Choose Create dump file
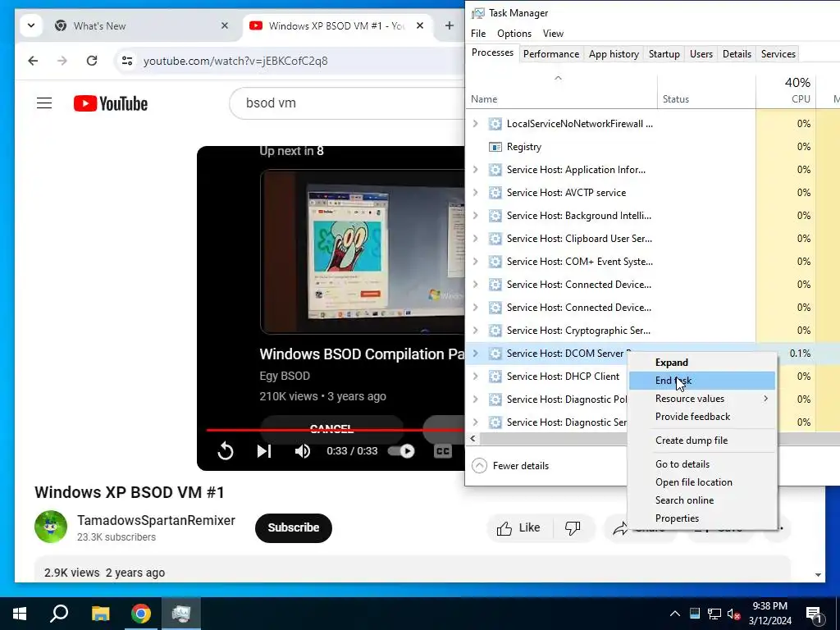Screen dimensions: 840x630 702,441
